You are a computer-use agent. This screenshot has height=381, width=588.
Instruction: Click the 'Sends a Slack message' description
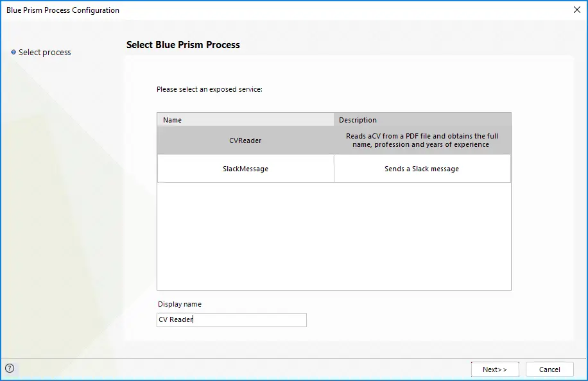[422, 169]
